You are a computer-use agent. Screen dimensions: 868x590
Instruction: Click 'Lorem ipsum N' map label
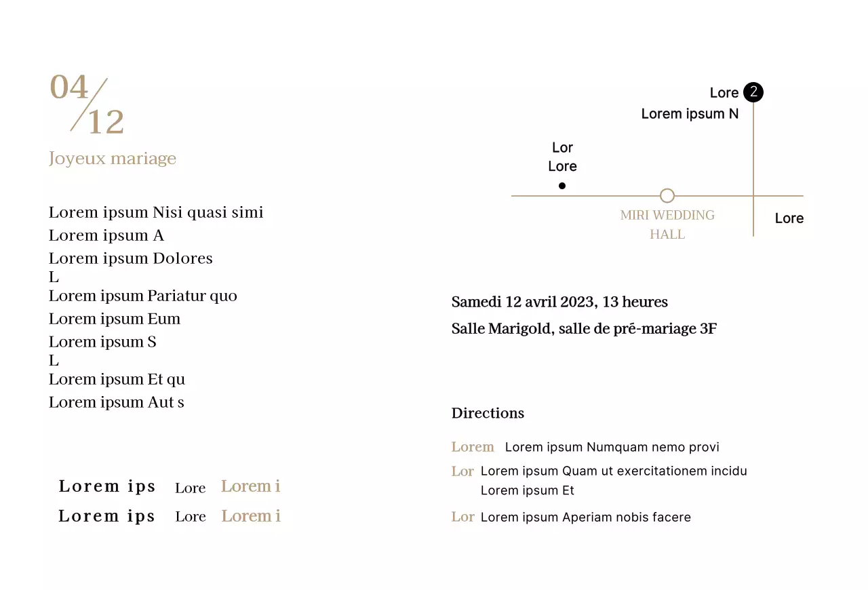click(x=690, y=114)
